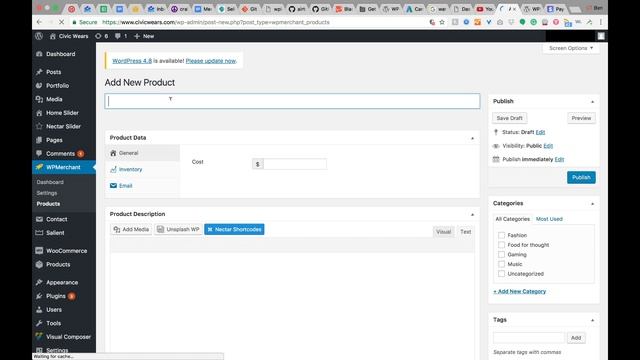Collapse the Product Data panel
Viewport: 640px width, 360px height.
[472, 138]
